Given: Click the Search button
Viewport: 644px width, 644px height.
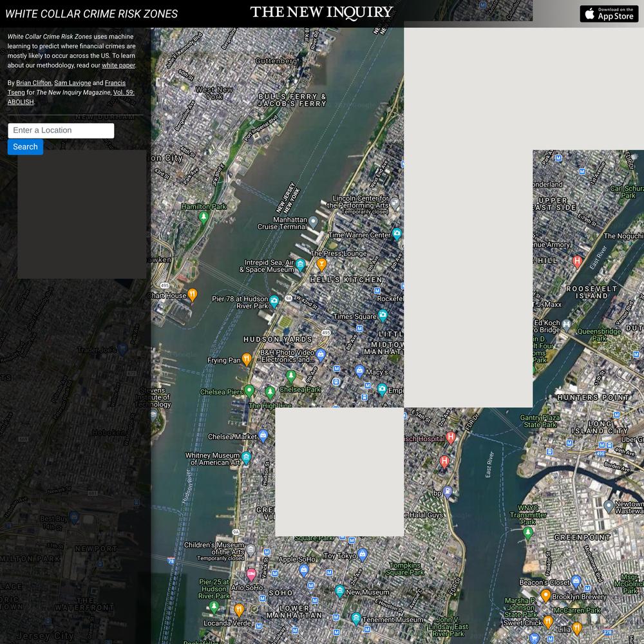Looking at the screenshot, I should [26, 147].
